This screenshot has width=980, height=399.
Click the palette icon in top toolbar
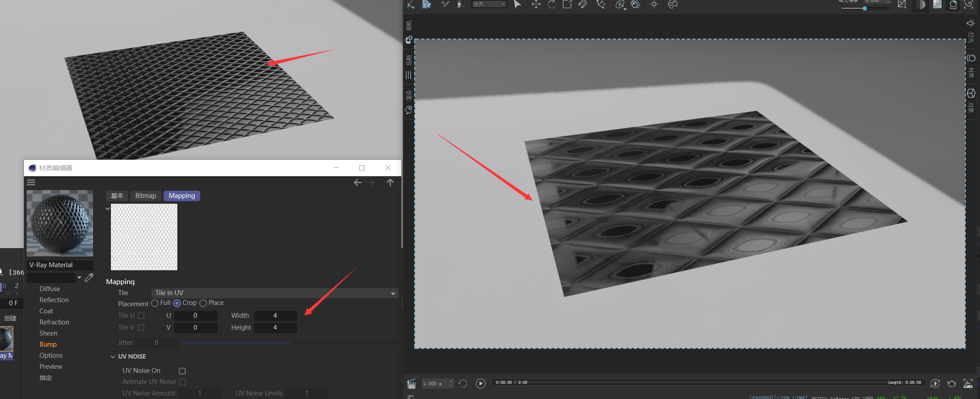[673, 4]
